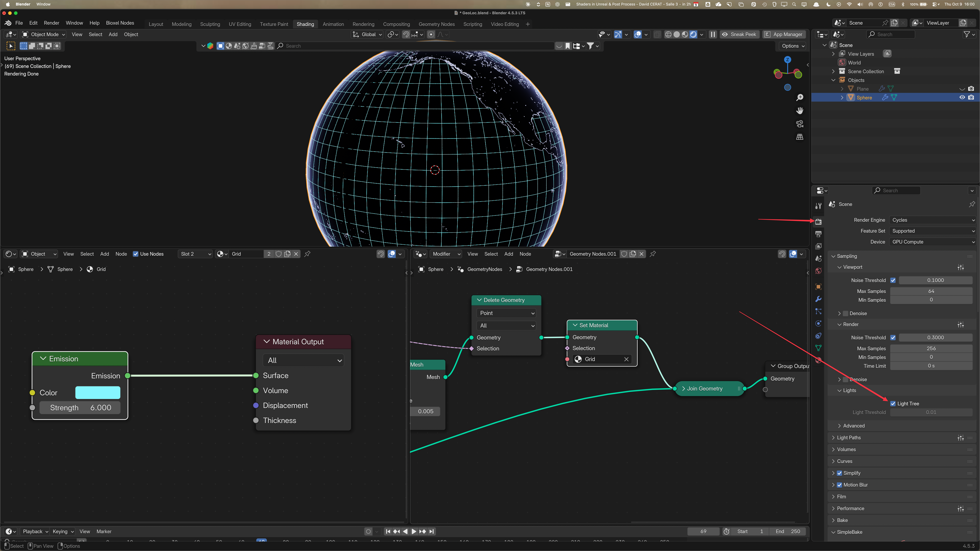Viewport: 980px width, 551px height.
Task: Open Viewport sampling presets icon
Action: click(961, 267)
